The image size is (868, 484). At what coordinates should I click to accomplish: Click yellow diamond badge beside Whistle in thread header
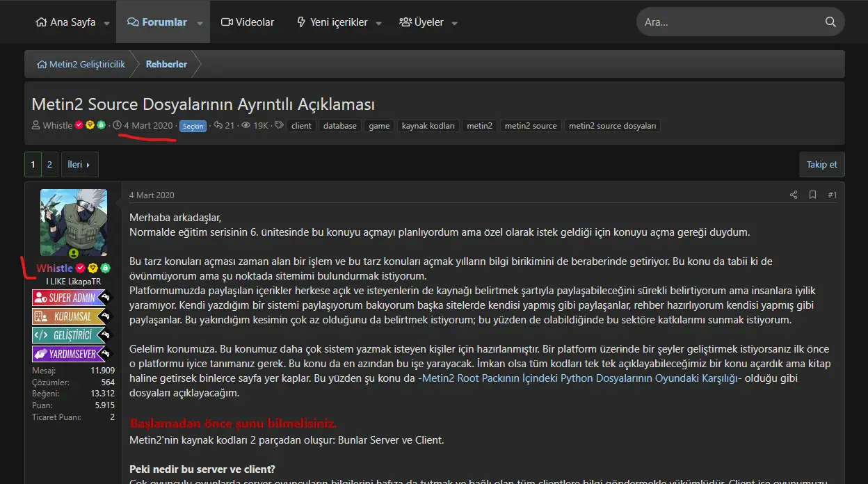[x=90, y=126]
